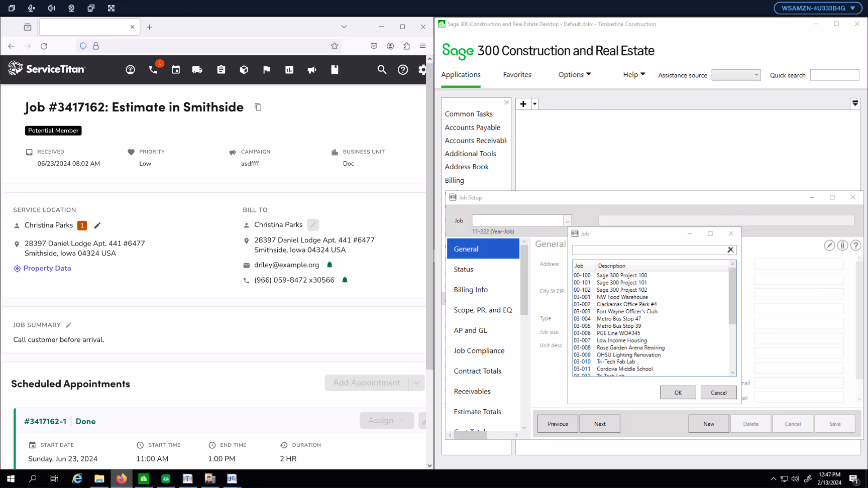
Task: Open File Explorer from the taskbar
Action: (99, 478)
